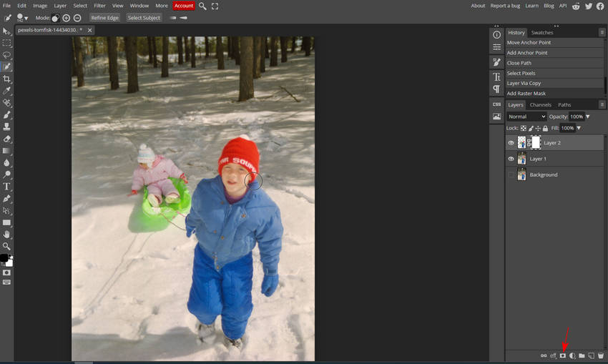Open the CSS side panel icon
This screenshot has width=608, height=364.
(496, 104)
